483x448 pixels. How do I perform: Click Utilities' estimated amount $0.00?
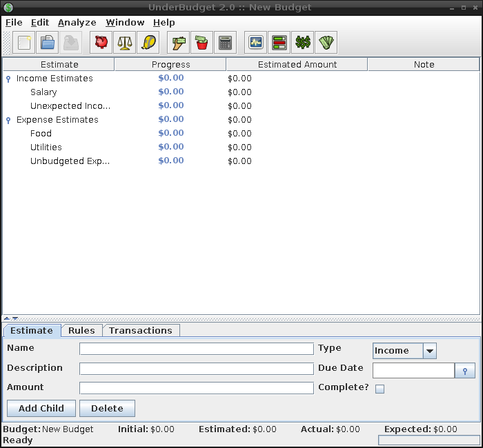pos(239,147)
